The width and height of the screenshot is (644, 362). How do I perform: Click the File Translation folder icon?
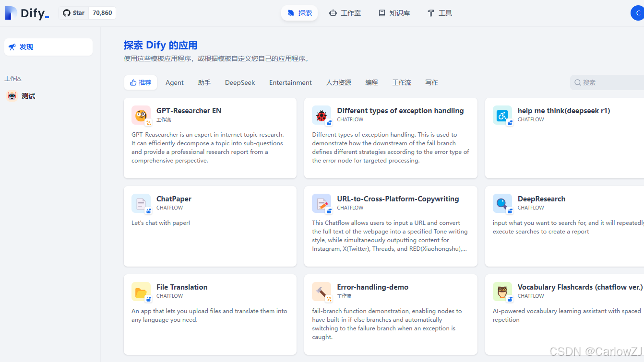[141, 292]
